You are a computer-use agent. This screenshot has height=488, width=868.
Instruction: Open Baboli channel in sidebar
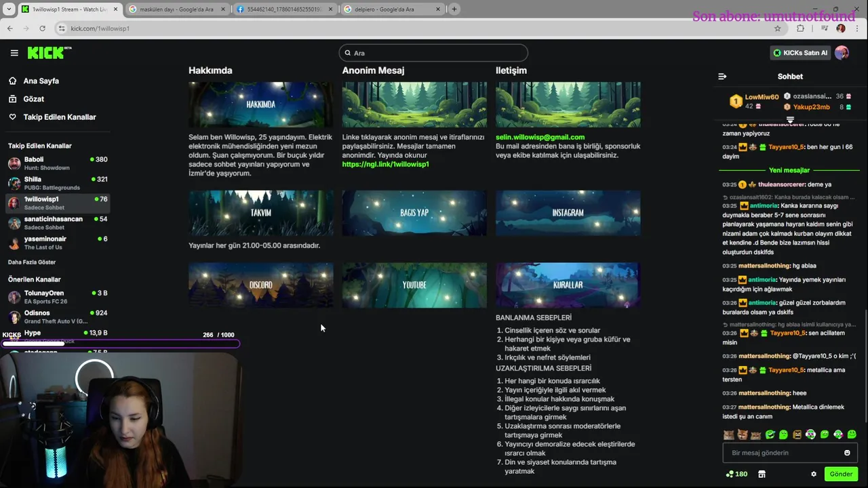pyautogui.click(x=58, y=163)
